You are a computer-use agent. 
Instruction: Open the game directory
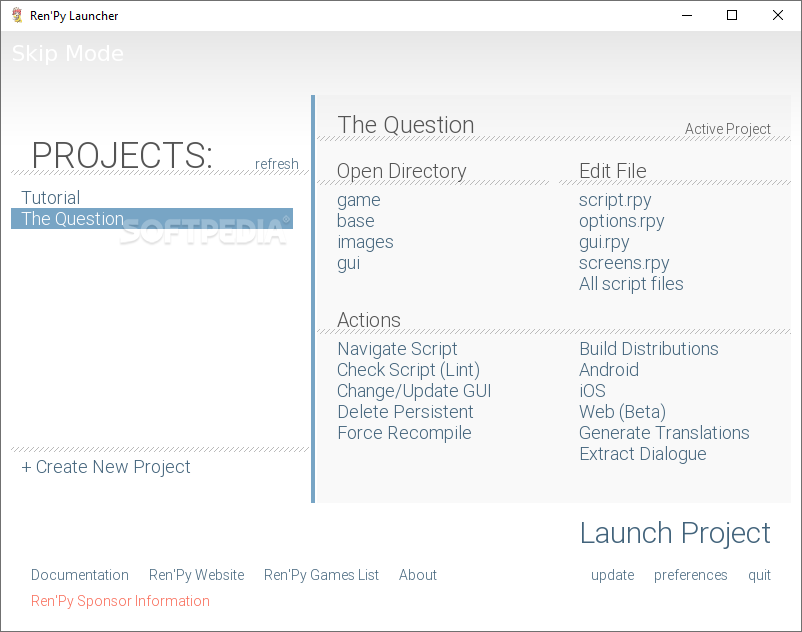[359, 200]
